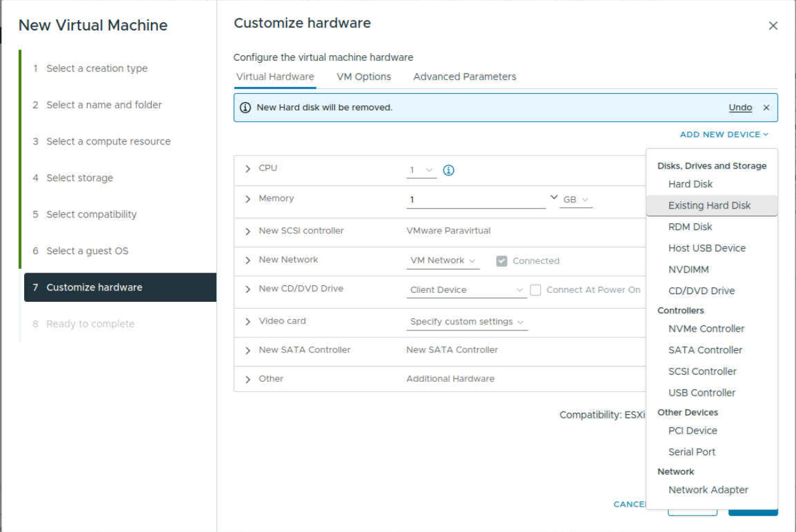
Task: Open the Client Device dropdown for CD/DVD
Action: pos(466,290)
